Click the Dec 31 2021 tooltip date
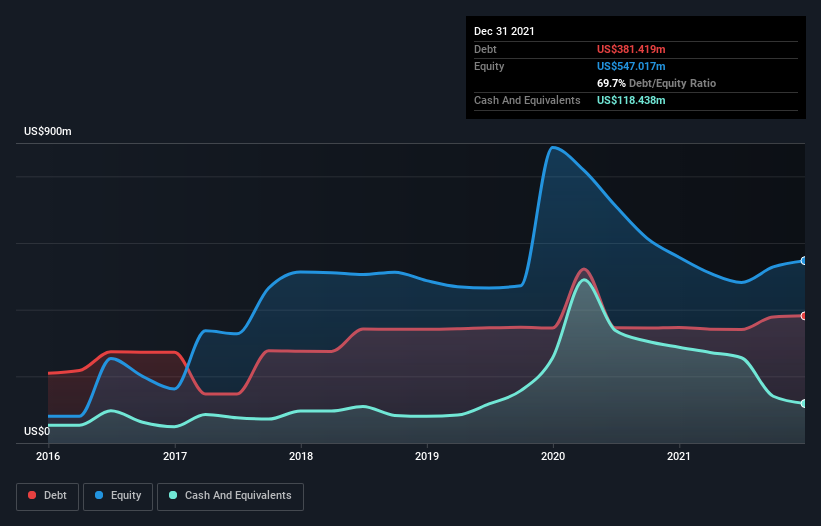821x526 pixels. [x=504, y=31]
